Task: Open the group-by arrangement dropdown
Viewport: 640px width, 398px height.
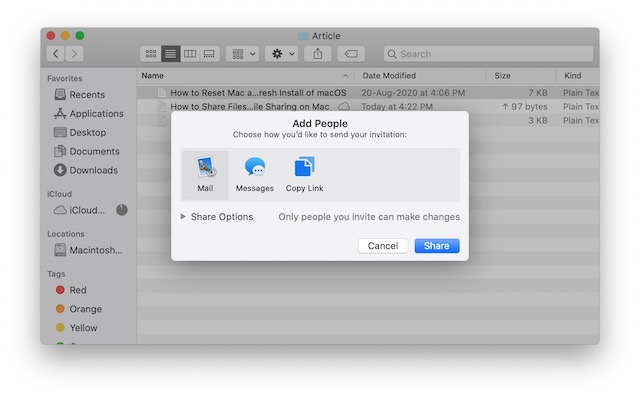Action: 243,54
